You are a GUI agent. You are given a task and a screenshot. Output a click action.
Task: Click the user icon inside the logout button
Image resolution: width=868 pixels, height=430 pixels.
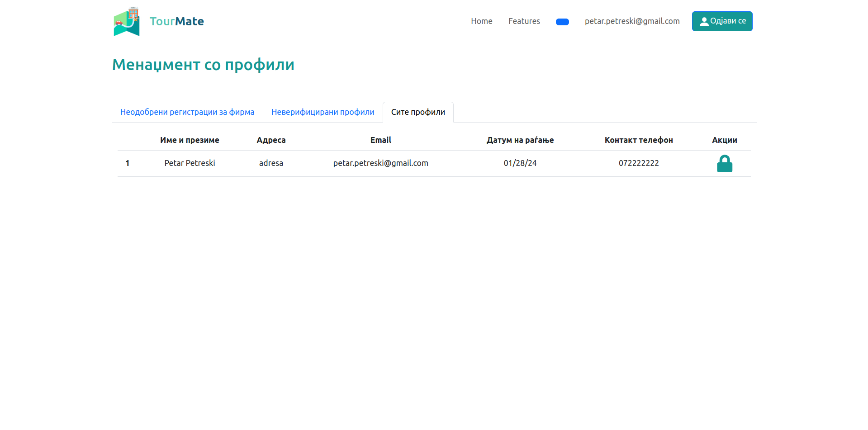coord(704,22)
